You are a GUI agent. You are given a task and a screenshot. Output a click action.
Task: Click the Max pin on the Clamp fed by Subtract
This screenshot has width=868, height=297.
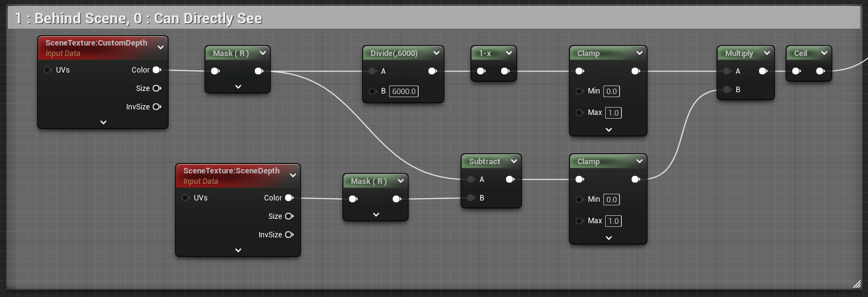point(579,221)
